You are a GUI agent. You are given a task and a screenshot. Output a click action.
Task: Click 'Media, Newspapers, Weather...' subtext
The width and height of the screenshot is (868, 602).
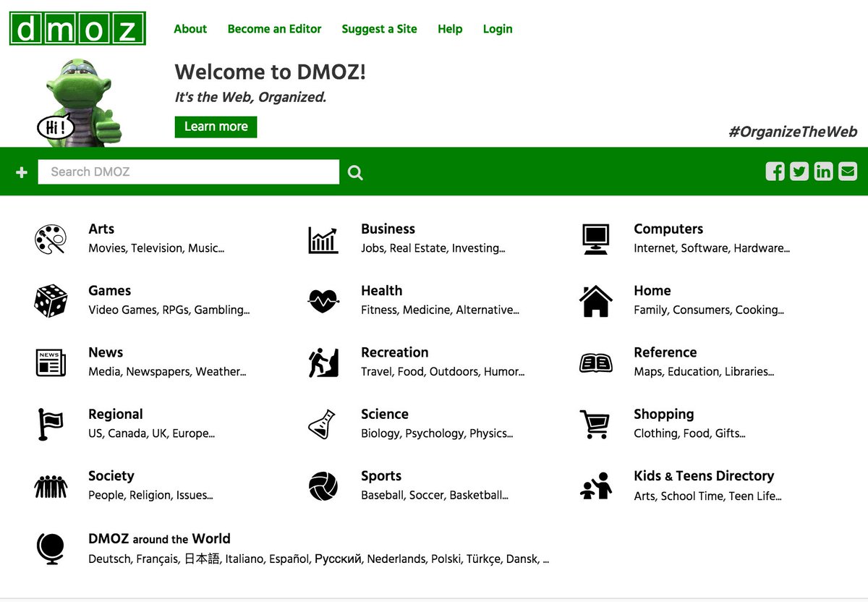[x=167, y=371]
